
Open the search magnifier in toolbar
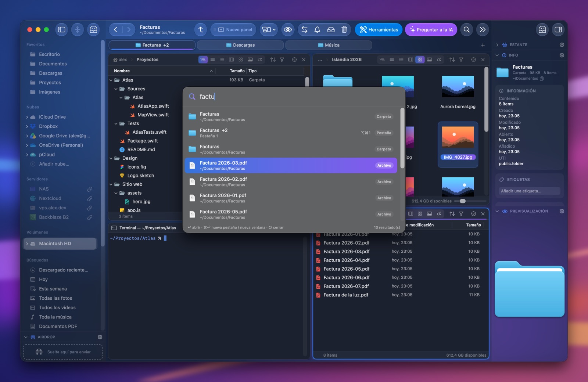click(x=466, y=30)
